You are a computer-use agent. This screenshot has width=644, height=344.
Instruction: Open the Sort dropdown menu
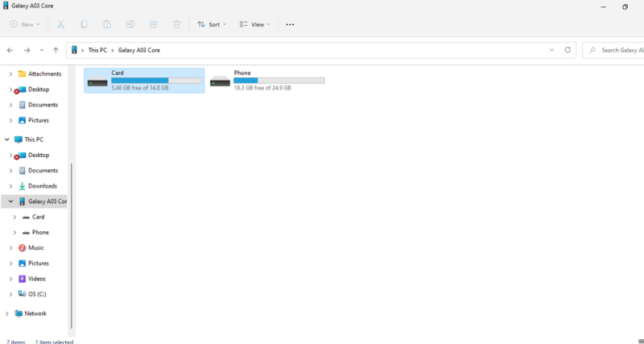point(212,25)
